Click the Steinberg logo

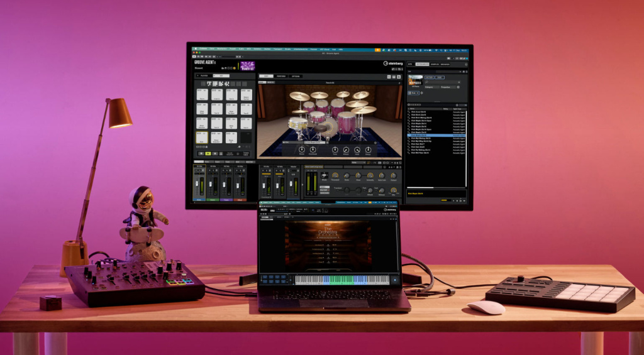click(392, 63)
